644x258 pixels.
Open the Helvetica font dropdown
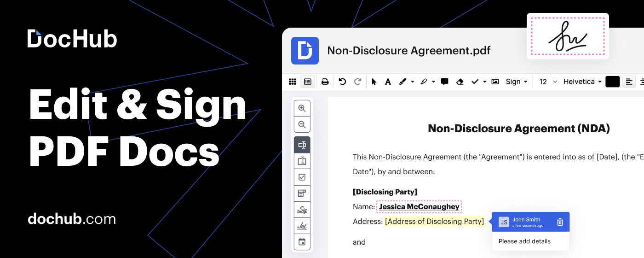pos(582,82)
